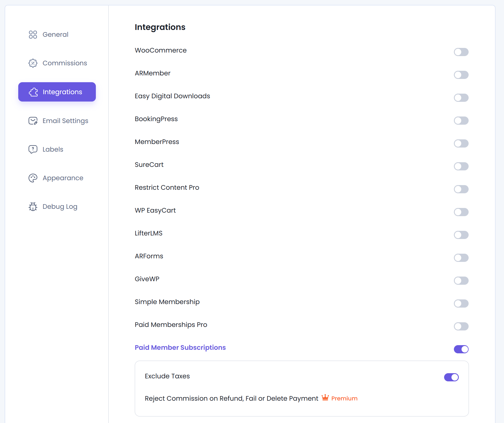Click the Appearance palette icon
Image resolution: width=504 pixels, height=423 pixels.
click(x=33, y=178)
